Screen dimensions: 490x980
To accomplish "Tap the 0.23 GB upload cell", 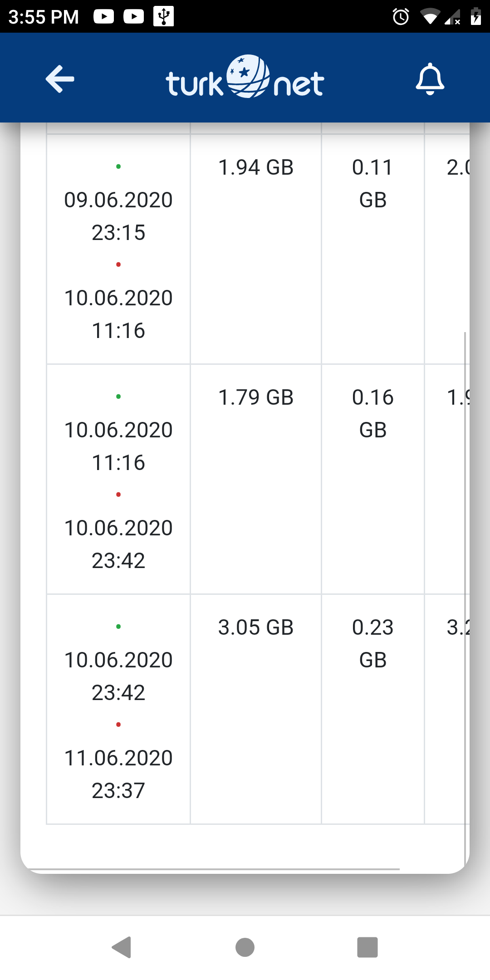I will [373, 709].
